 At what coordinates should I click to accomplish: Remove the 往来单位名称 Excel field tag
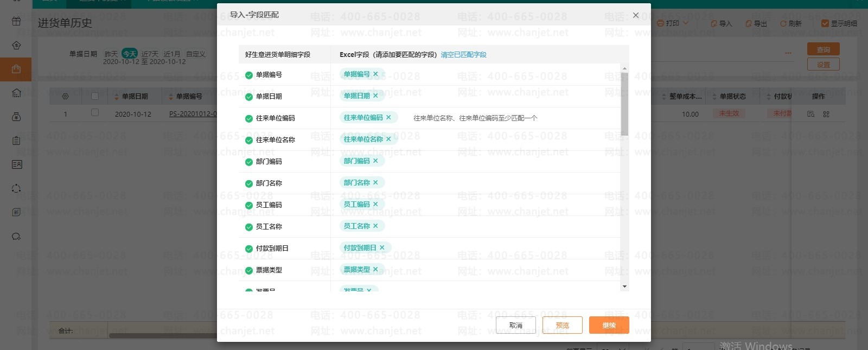pyautogui.click(x=388, y=139)
